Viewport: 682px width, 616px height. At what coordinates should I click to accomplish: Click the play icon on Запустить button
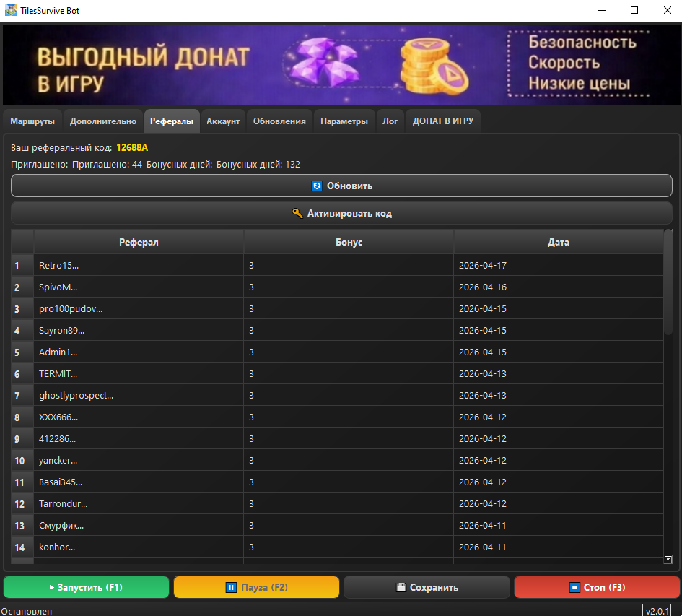click(51, 587)
